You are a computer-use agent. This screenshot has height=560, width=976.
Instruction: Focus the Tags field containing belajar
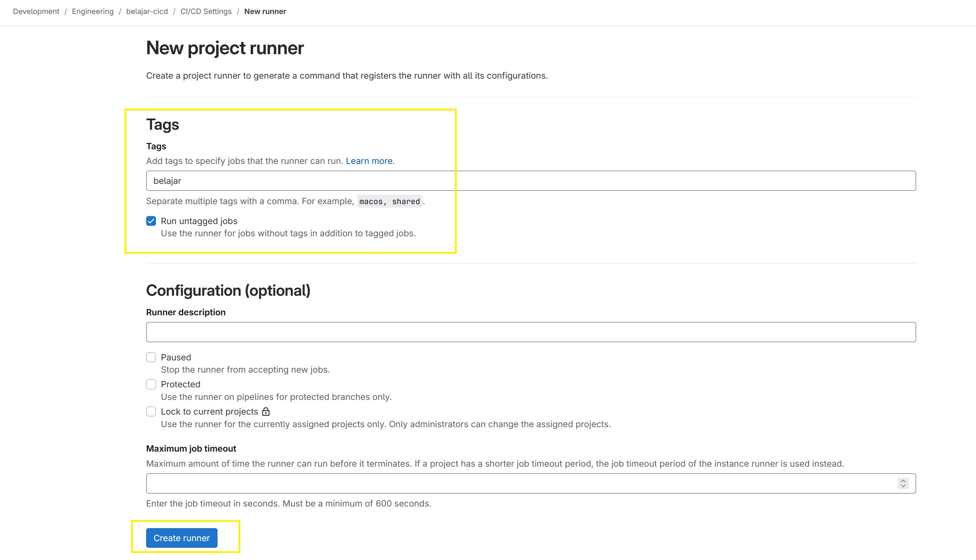click(x=530, y=181)
